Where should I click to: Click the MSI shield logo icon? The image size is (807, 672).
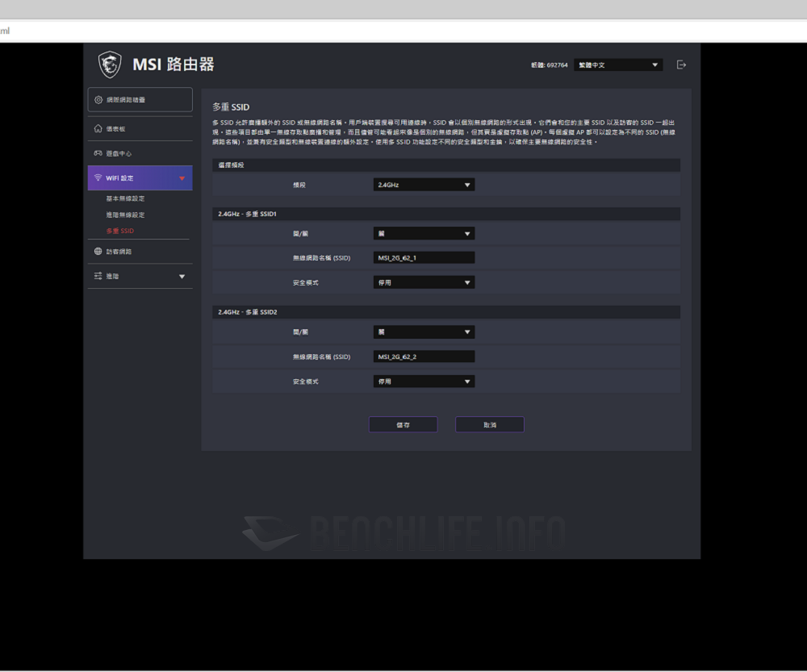109,64
